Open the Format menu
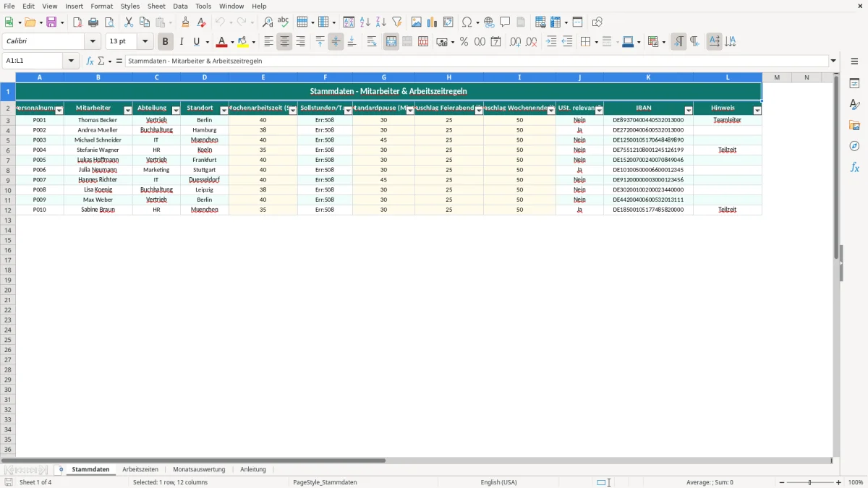The height and width of the screenshot is (488, 868). pos(101,6)
